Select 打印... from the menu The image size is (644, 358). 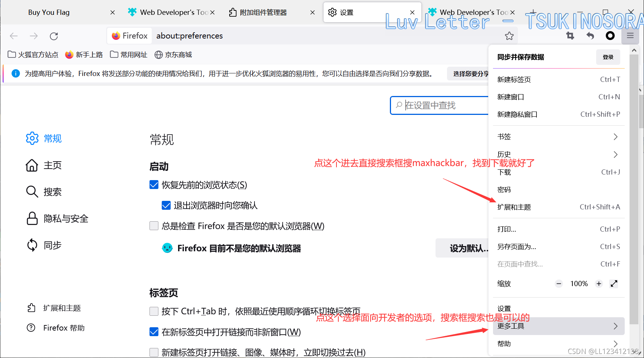pyautogui.click(x=559, y=229)
